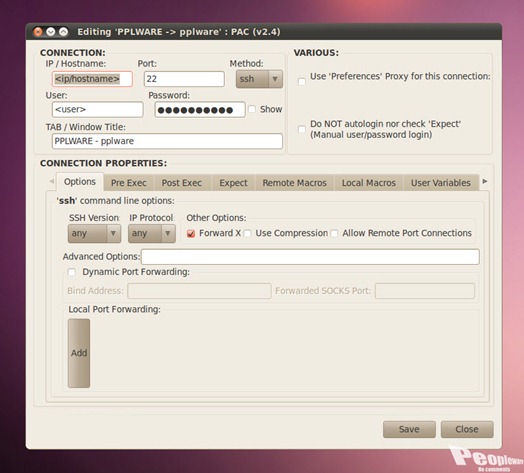Click the left tab scroll arrow

click(51, 181)
